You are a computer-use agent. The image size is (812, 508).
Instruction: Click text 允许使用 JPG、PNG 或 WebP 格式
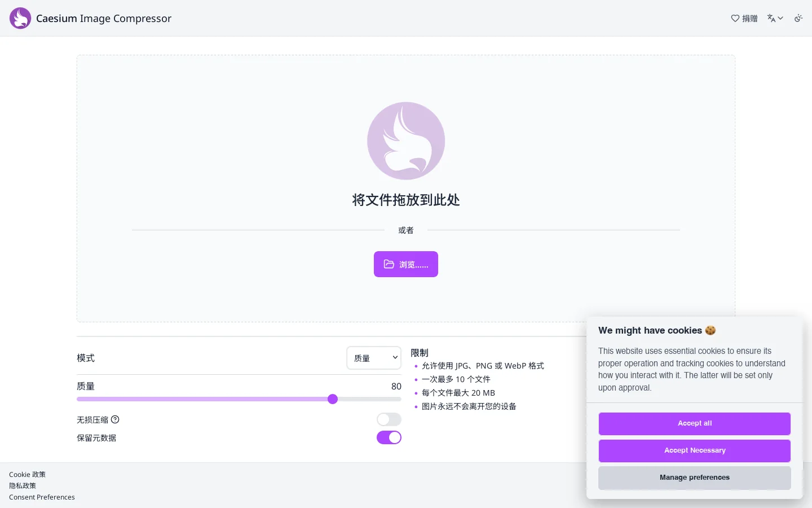483,366
